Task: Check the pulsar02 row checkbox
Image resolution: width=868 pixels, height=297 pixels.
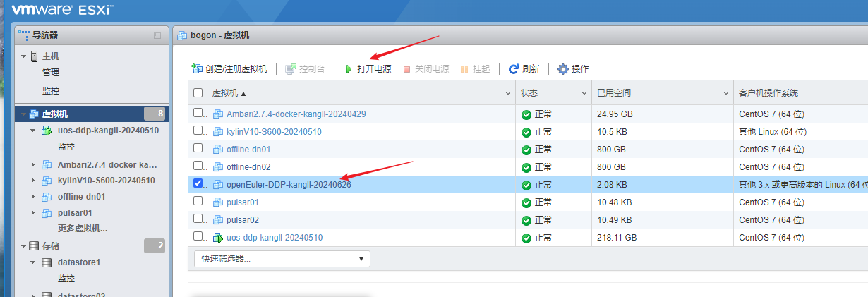Action: [x=198, y=219]
